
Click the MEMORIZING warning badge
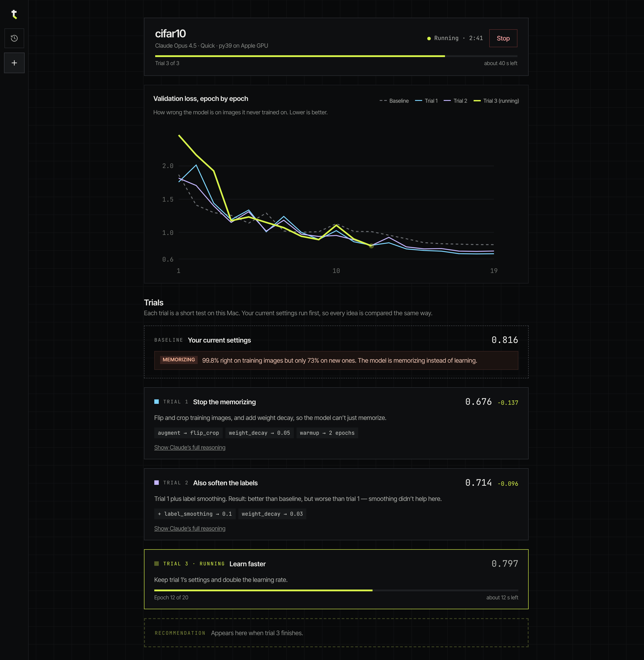pyautogui.click(x=179, y=360)
